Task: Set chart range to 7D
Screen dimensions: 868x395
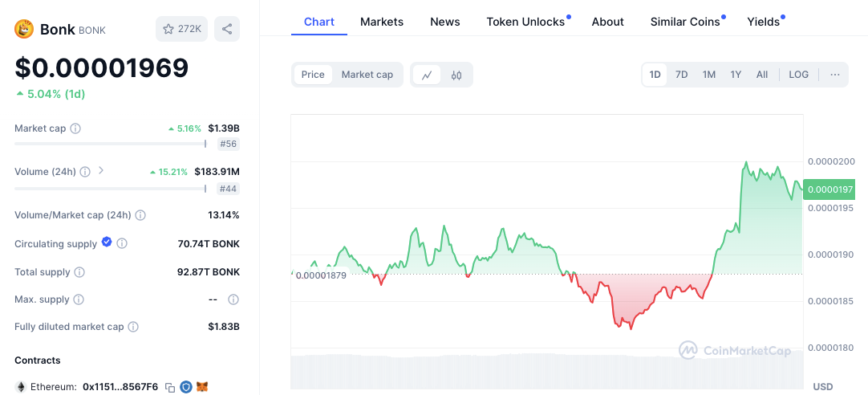Action: click(x=681, y=75)
